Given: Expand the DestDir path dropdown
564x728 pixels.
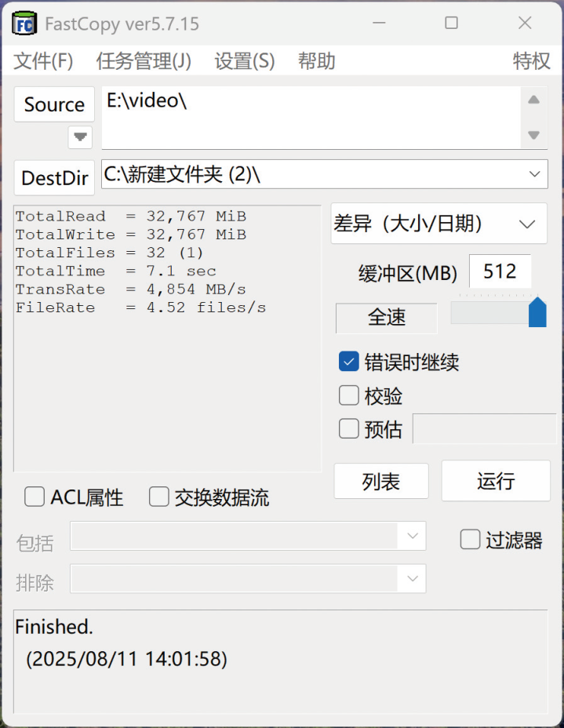Looking at the screenshot, I should (x=534, y=174).
